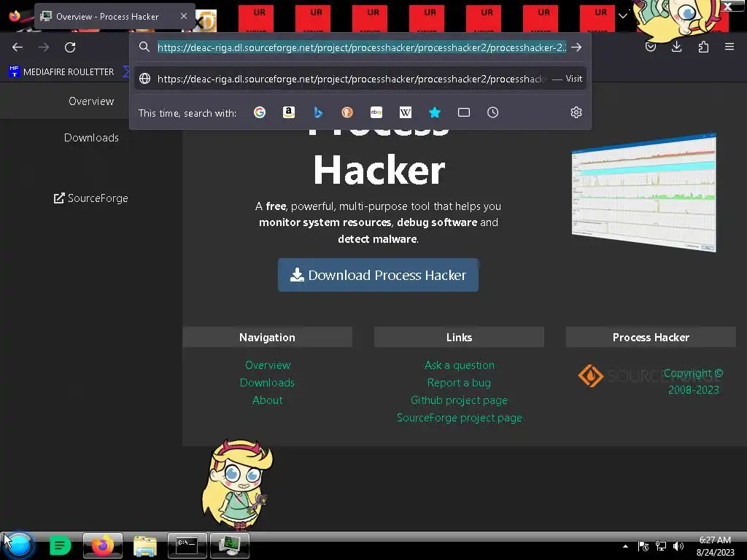The height and width of the screenshot is (560, 747).
Task: Click into the URL address field
Action: pyautogui.click(x=362, y=47)
